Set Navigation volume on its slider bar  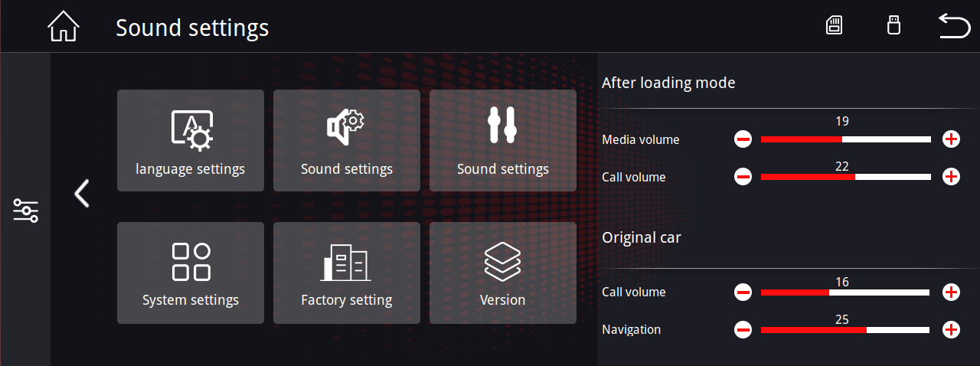click(x=845, y=330)
